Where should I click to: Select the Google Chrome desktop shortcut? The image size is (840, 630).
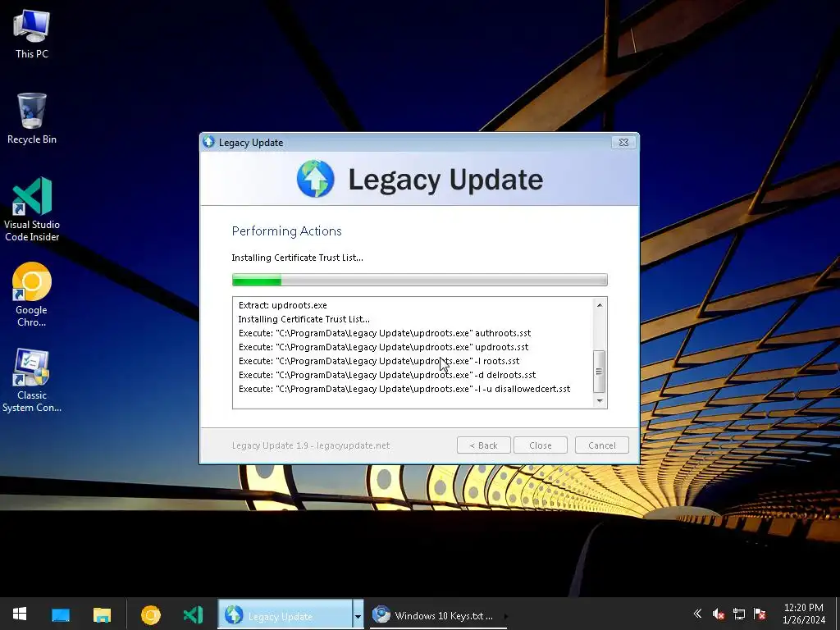click(32, 294)
